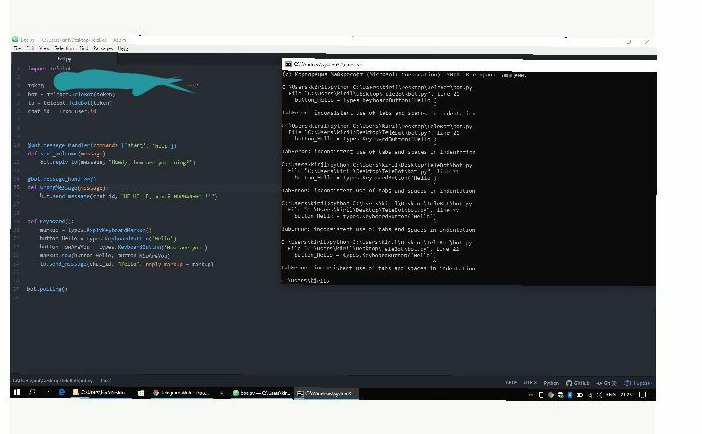Click the bot.polling() line in editor
This screenshot has height=434, width=702.
(47, 289)
